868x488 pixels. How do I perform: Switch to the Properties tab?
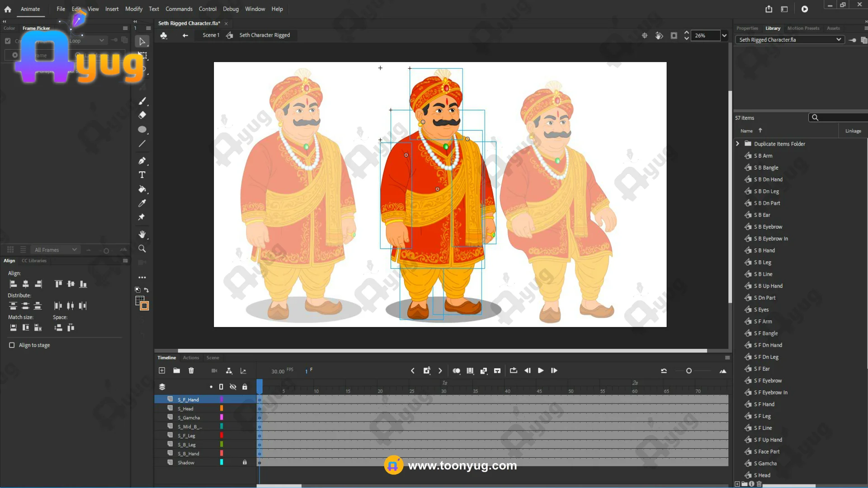pyautogui.click(x=747, y=28)
